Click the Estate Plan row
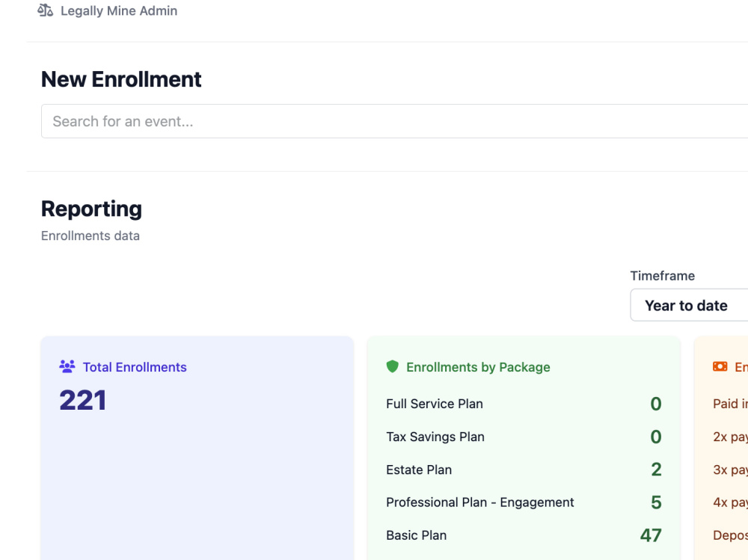The width and height of the screenshot is (748, 560). pos(524,470)
